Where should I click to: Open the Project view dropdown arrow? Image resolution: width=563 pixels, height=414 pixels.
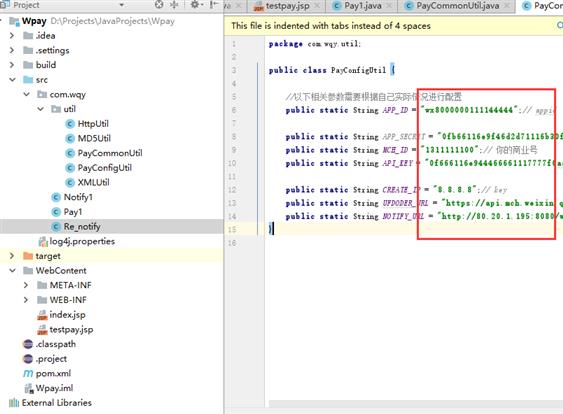tap(121, 5)
